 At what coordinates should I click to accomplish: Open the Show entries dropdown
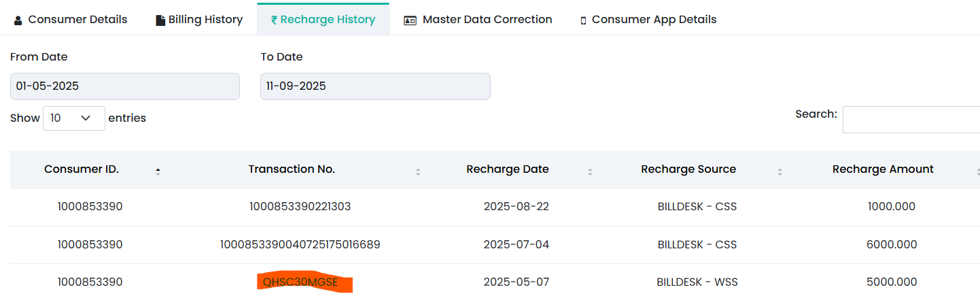click(73, 118)
